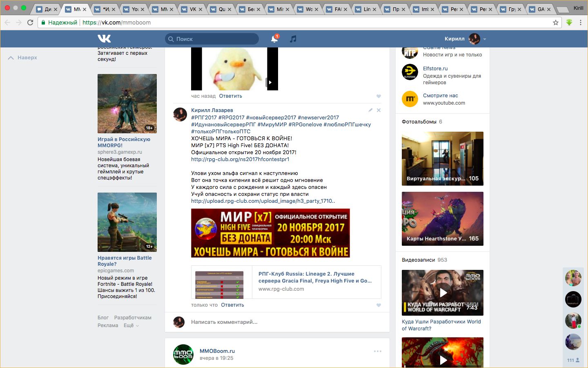Click "Ответить" under the chick video comment

point(231,96)
